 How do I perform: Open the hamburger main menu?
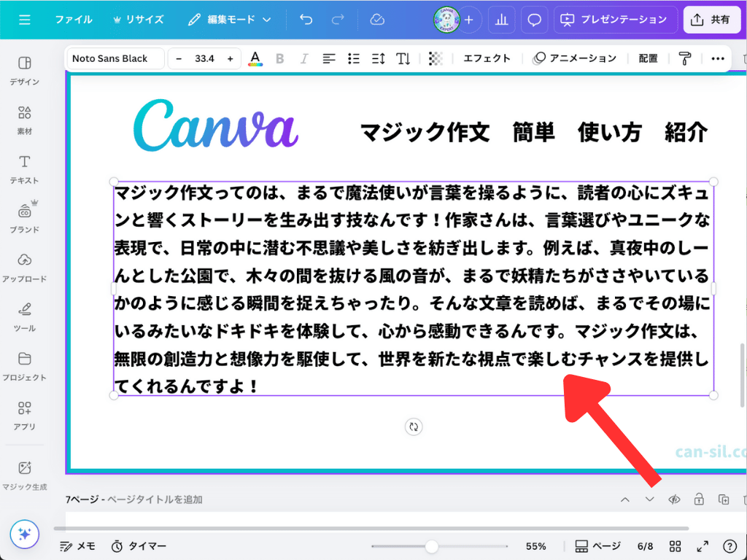click(x=24, y=20)
